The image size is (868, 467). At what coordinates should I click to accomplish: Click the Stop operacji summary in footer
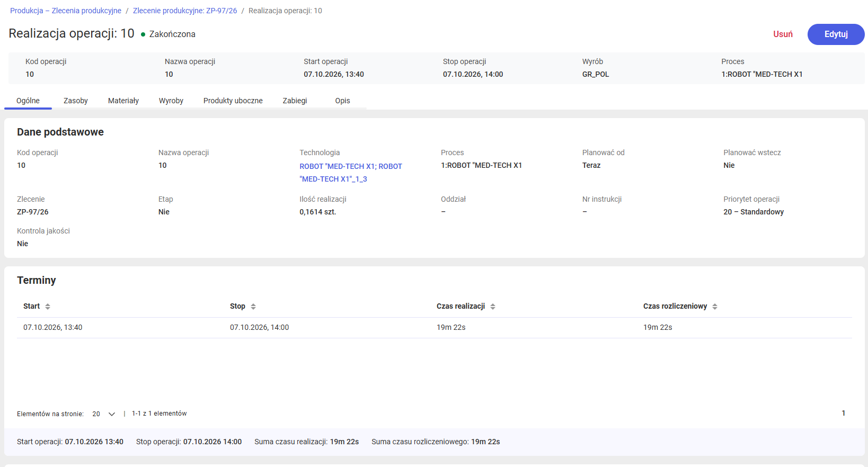tap(189, 442)
